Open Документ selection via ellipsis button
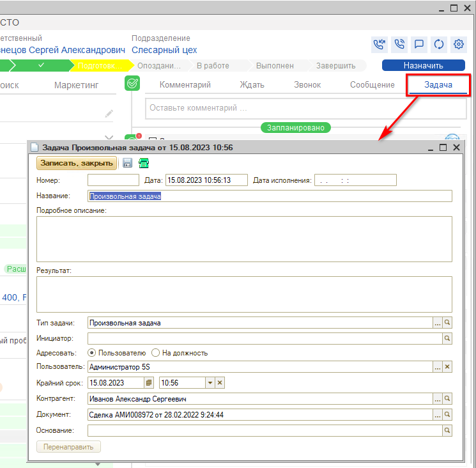Screen dimensions: 476x468 click(438, 415)
